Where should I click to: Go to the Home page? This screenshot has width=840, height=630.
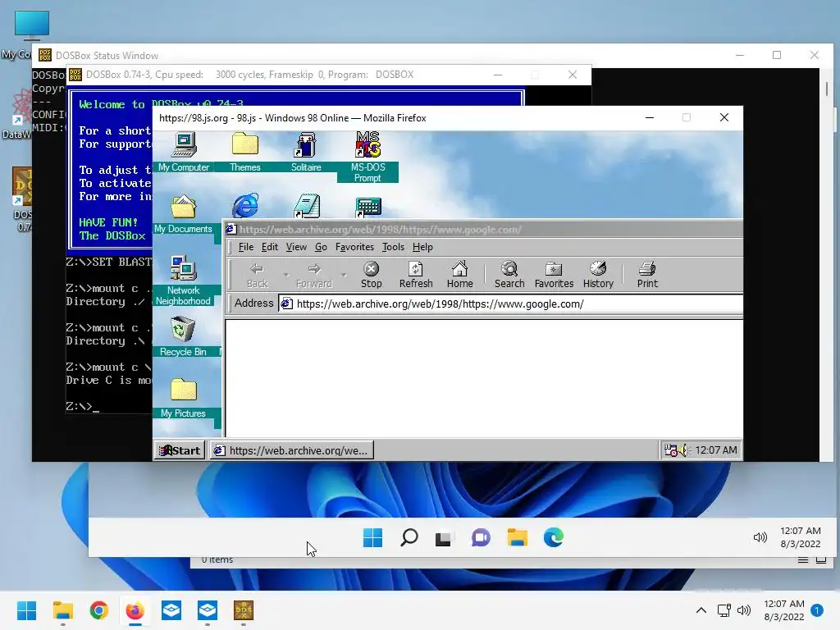coord(459,276)
